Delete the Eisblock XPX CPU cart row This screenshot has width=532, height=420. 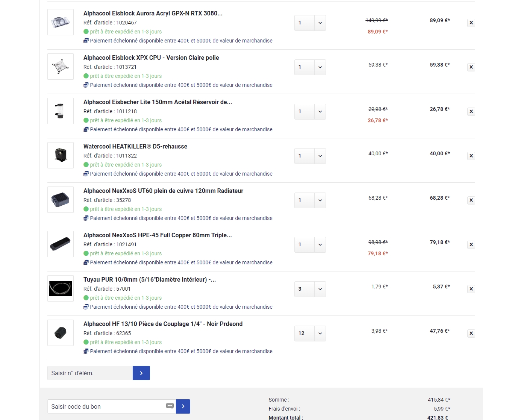471,67
